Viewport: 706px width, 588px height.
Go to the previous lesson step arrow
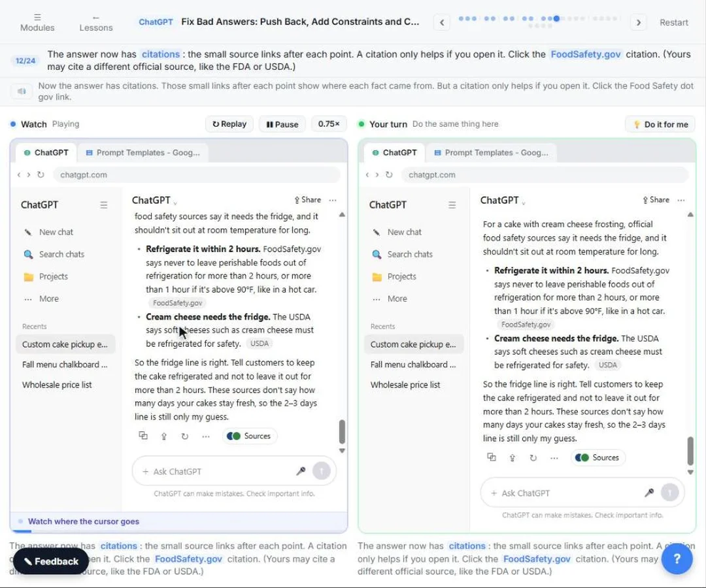[x=442, y=22]
